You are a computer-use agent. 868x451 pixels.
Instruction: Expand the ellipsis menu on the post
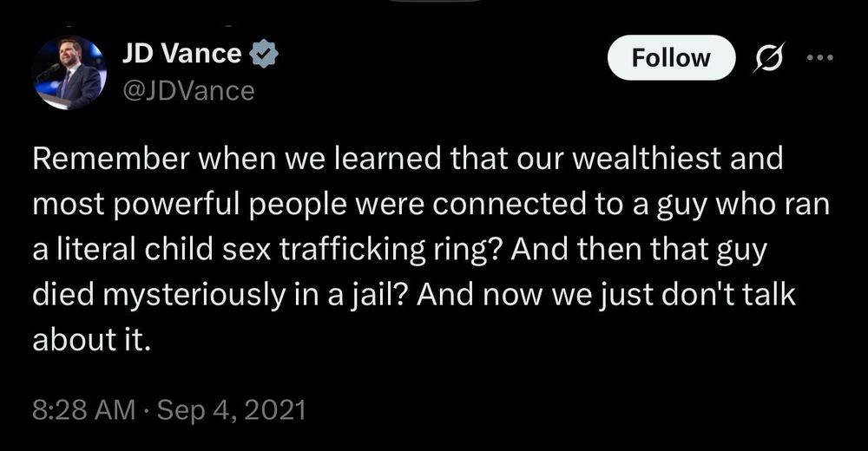818,58
